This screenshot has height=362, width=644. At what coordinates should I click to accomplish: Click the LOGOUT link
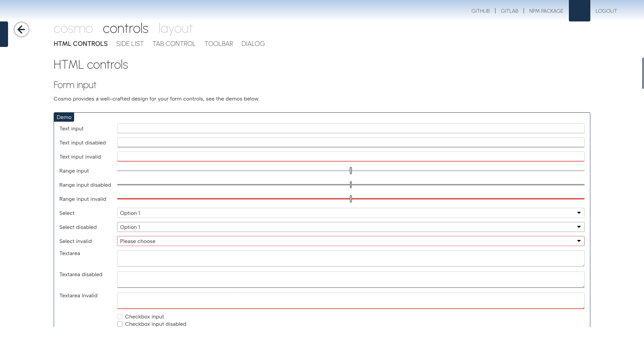[606, 11]
